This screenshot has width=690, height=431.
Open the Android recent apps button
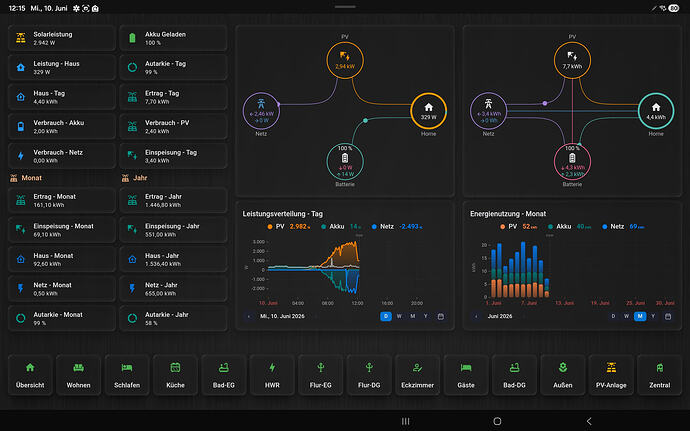coord(406,421)
